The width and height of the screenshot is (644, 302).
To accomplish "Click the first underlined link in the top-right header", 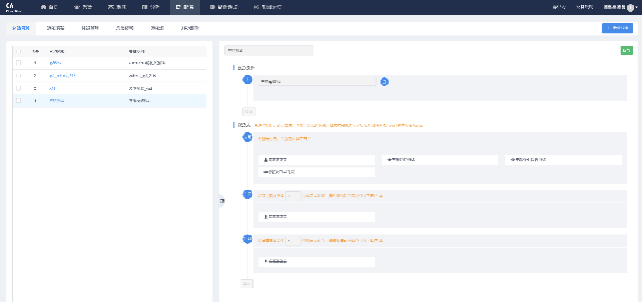I will [x=559, y=7].
